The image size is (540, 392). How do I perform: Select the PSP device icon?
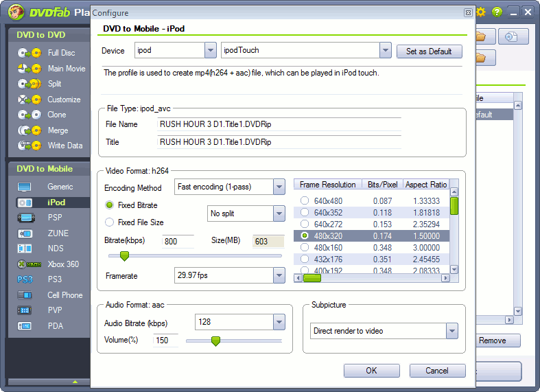click(x=25, y=218)
